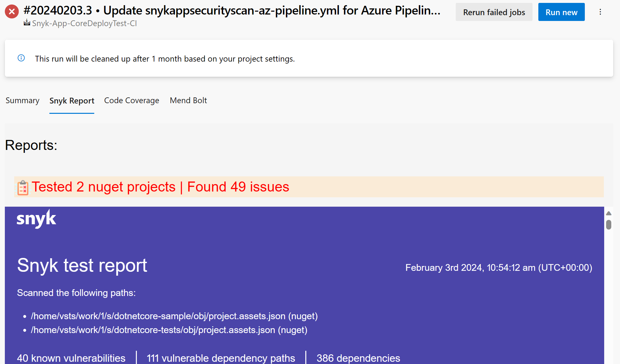Screen dimensions: 620x364
Task: Click the info circle icon in notification
Action: coord(20,58)
